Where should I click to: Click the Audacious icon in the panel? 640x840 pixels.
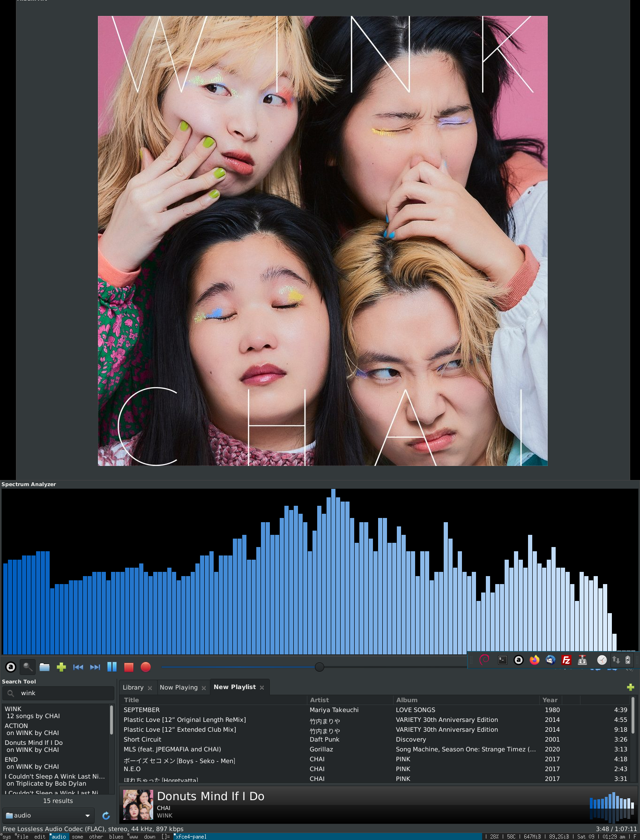point(519,660)
